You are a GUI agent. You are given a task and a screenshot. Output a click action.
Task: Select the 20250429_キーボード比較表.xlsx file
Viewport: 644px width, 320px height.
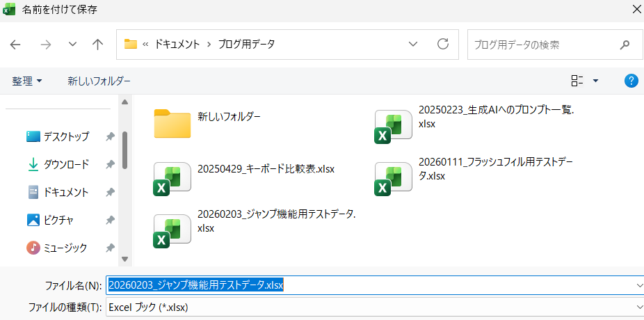172,178
